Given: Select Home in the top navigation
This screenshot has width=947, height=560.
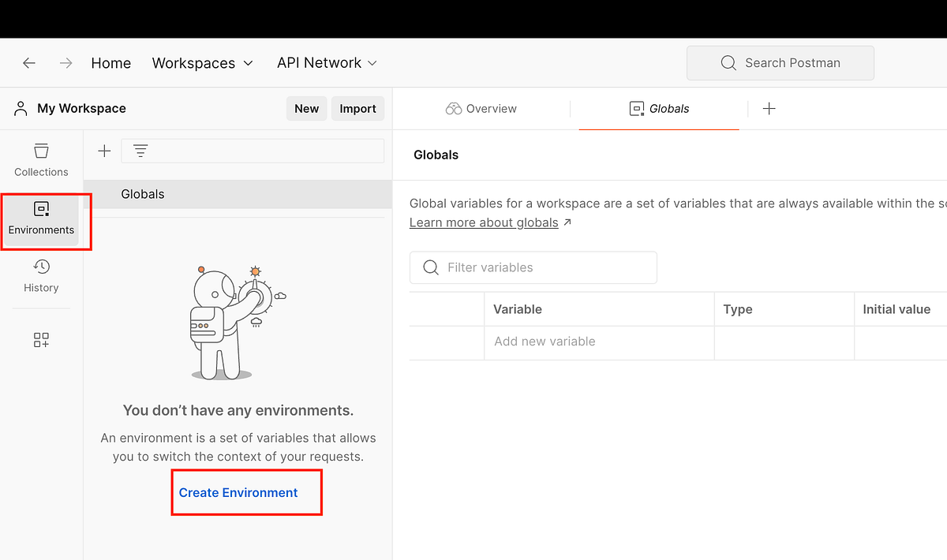Looking at the screenshot, I should (110, 62).
